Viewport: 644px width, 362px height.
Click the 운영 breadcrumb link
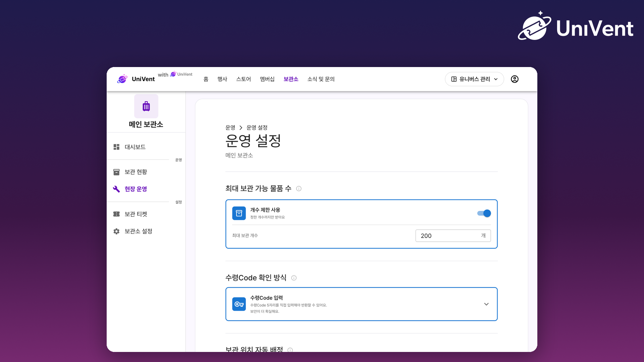(230, 128)
